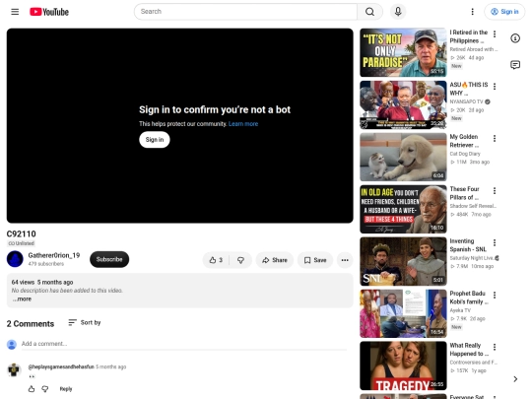Open options for I Retired in Philippines video

(495, 33)
